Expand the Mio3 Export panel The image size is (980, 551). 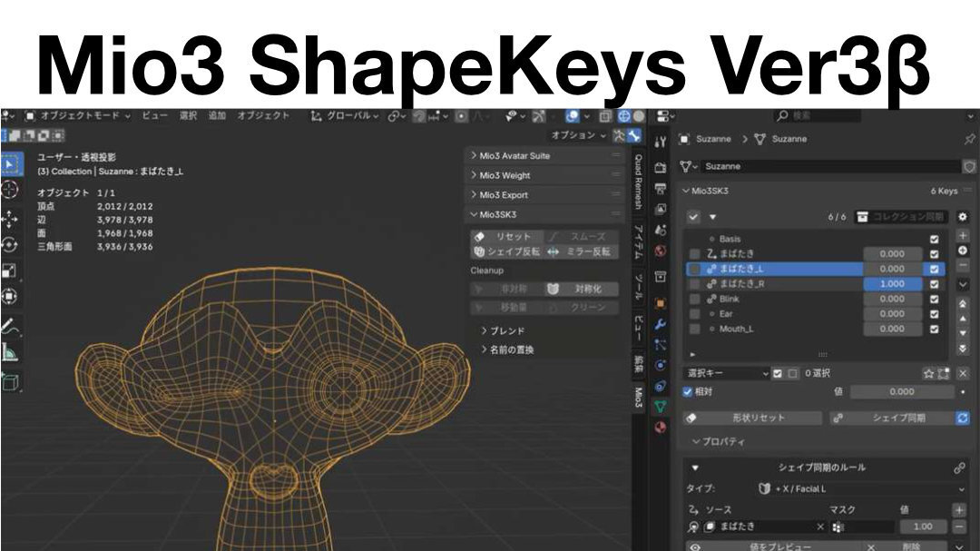click(x=545, y=194)
